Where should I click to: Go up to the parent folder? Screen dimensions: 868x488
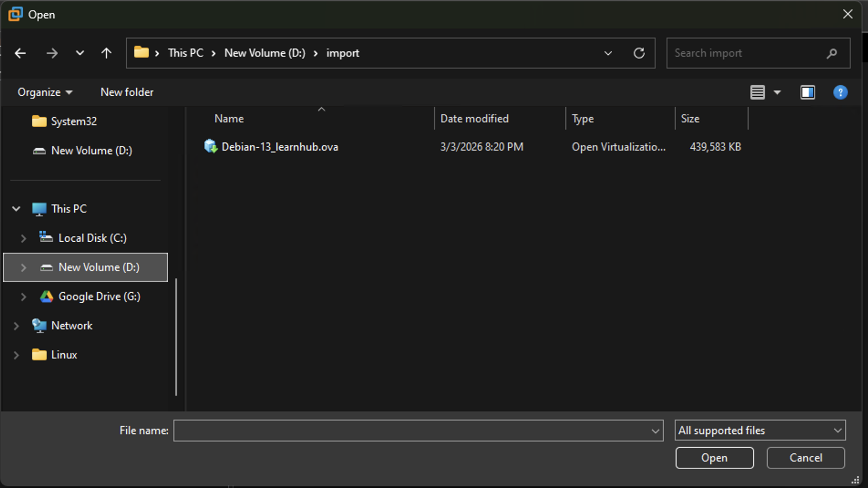pos(106,53)
